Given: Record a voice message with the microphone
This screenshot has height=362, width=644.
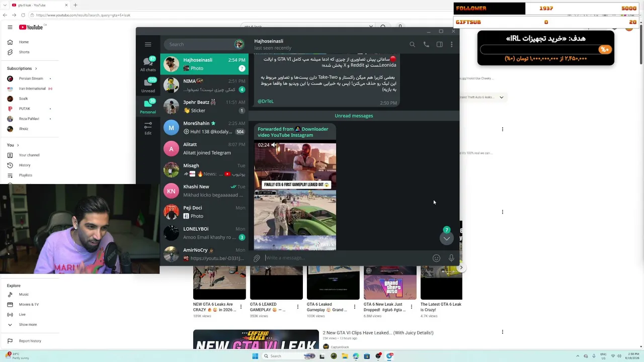Looking at the screenshot, I should (451, 258).
